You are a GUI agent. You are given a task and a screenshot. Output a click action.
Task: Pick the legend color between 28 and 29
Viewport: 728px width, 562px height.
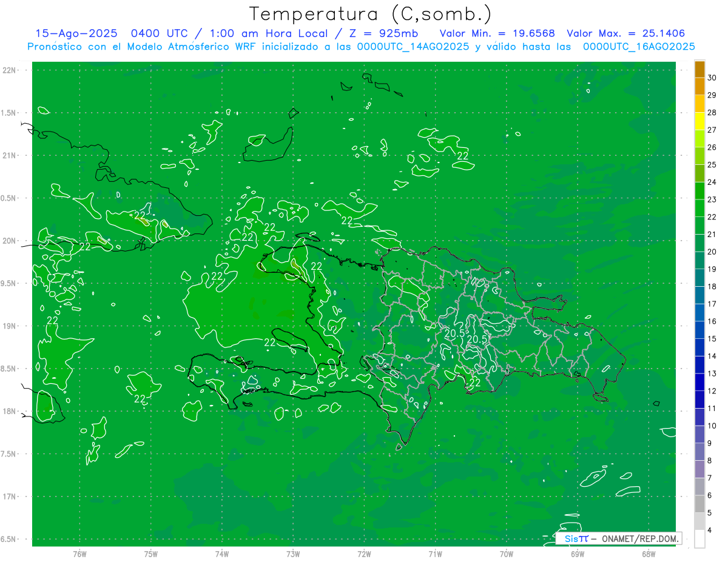tap(699, 104)
